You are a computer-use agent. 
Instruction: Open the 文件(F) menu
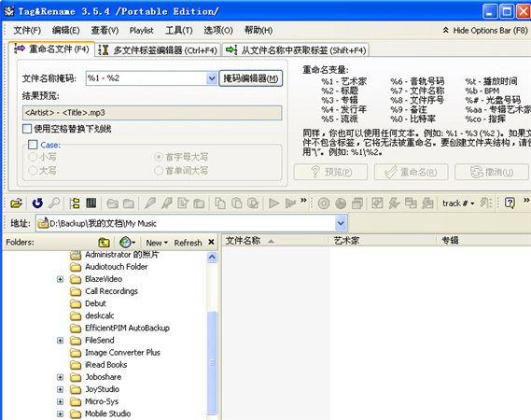[27, 31]
